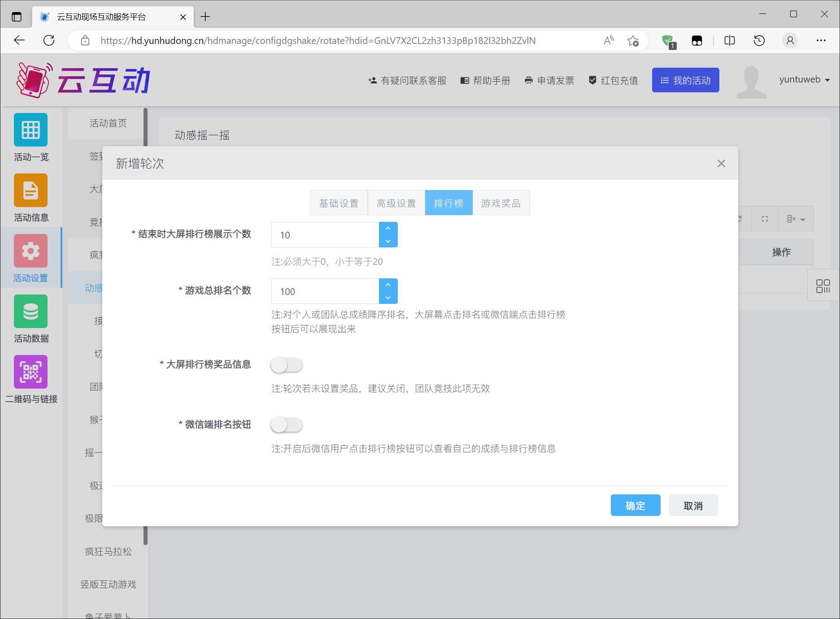Click the 活动设置 gear icon

point(30,251)
